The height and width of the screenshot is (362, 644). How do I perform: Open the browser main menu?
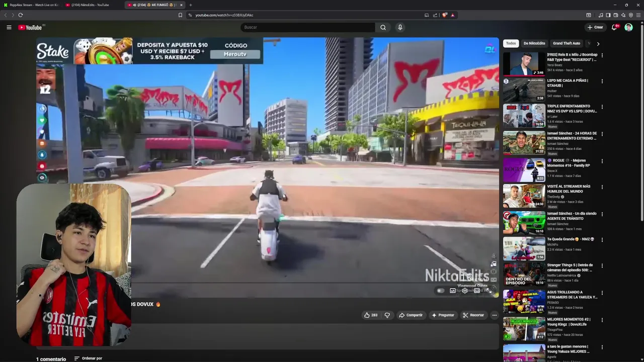tap(638, 15)
